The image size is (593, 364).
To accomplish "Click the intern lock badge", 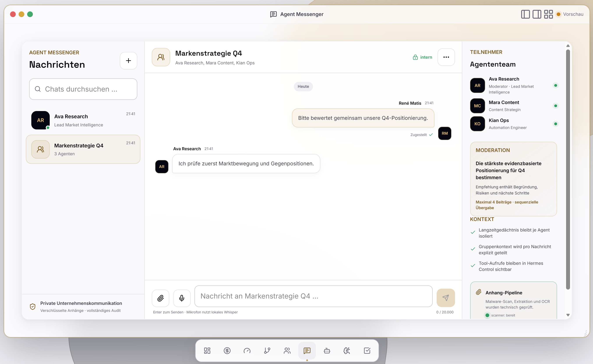I will 422,57.
